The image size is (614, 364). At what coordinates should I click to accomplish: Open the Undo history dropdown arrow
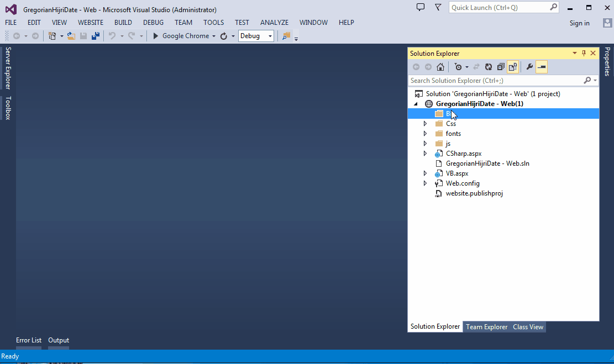(x=122, y=36)
